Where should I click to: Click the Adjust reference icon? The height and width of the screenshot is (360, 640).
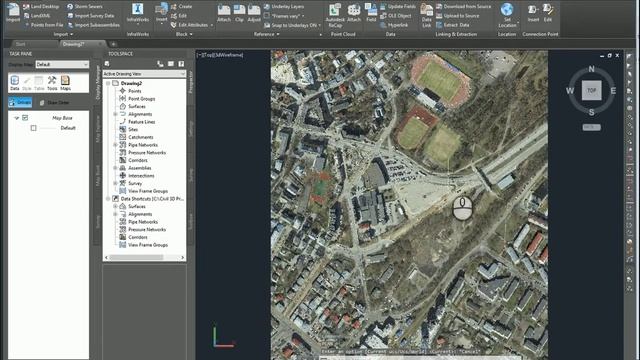pyautogui.click(x=254, y=12)
